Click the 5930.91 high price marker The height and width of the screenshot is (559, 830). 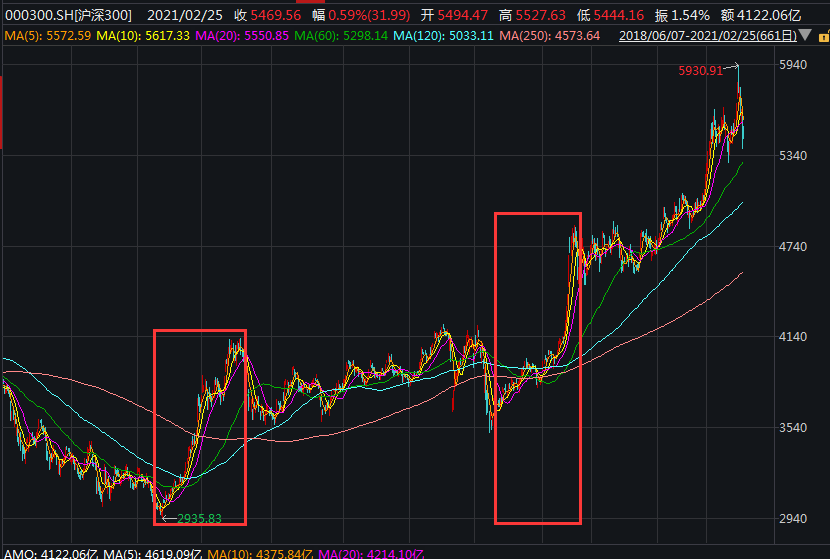(x=699, y=70)
